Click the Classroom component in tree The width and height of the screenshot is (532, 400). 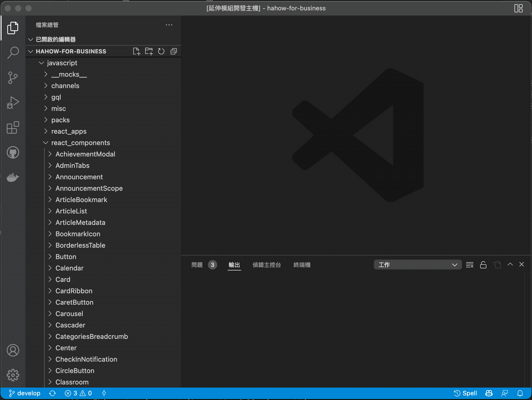(72, 382)
